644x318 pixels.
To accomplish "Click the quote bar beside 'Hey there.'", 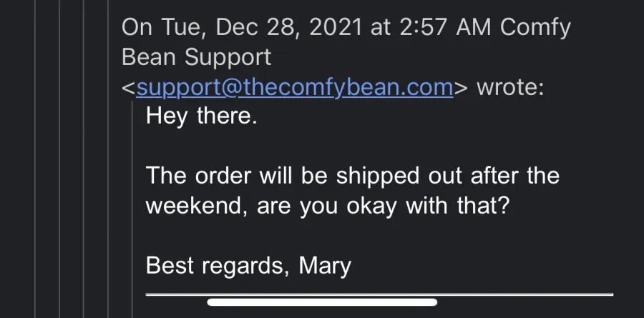I will coord(132,209).
